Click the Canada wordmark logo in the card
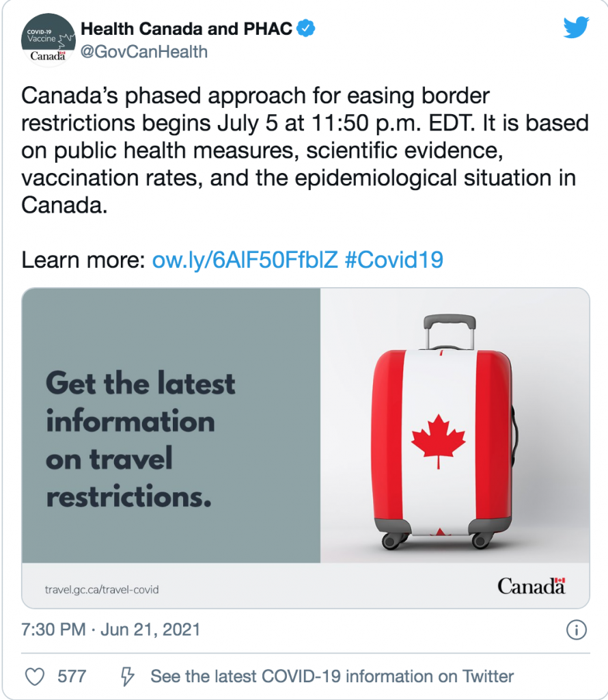This screenshot has width=608, height=700. (531, 586)
